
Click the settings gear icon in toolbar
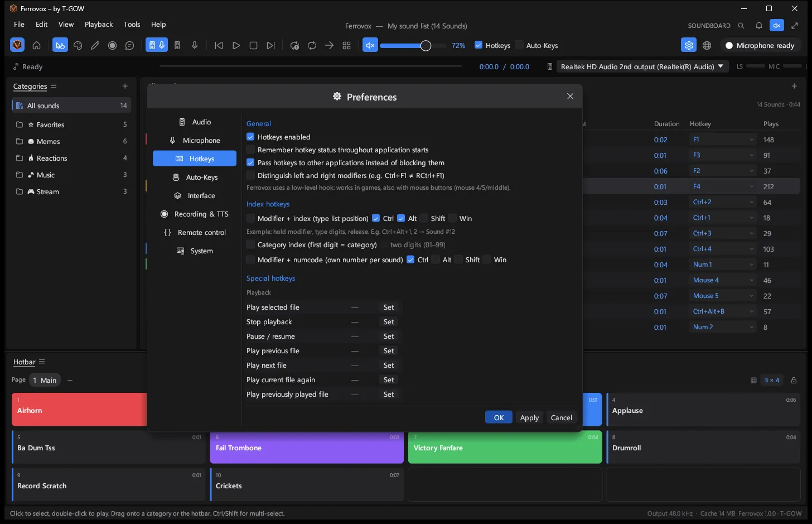[x=689, y=46]
